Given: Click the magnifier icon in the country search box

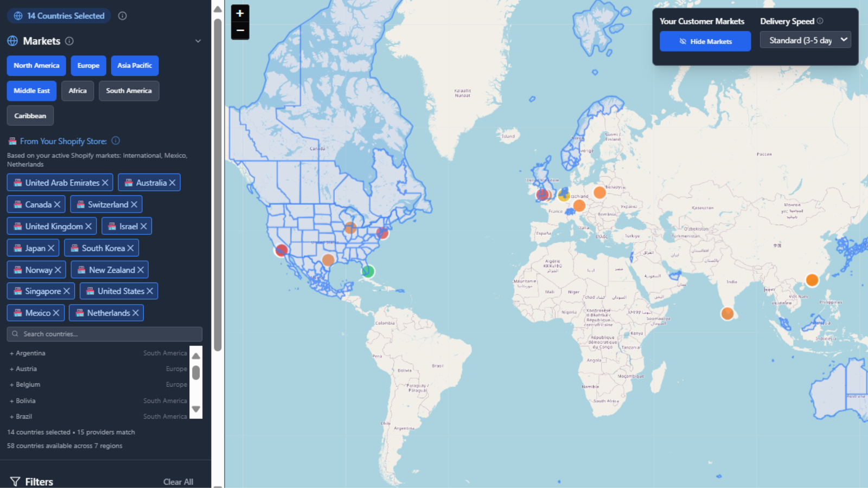Looking at the screenshot, I should [16, 334].
